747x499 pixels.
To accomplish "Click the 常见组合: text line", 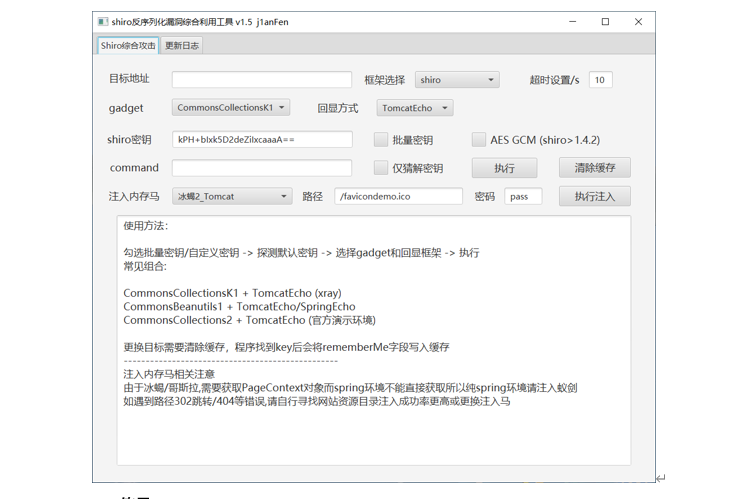I will [x=145, y=266].
